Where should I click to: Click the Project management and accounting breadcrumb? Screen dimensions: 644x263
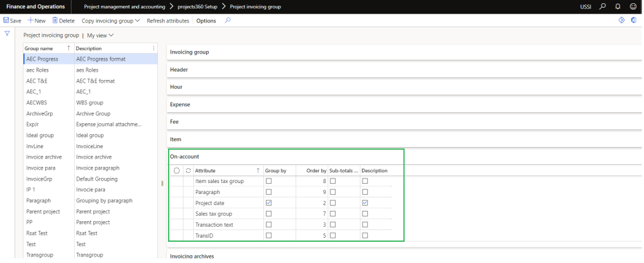click(x=124, y=6)
